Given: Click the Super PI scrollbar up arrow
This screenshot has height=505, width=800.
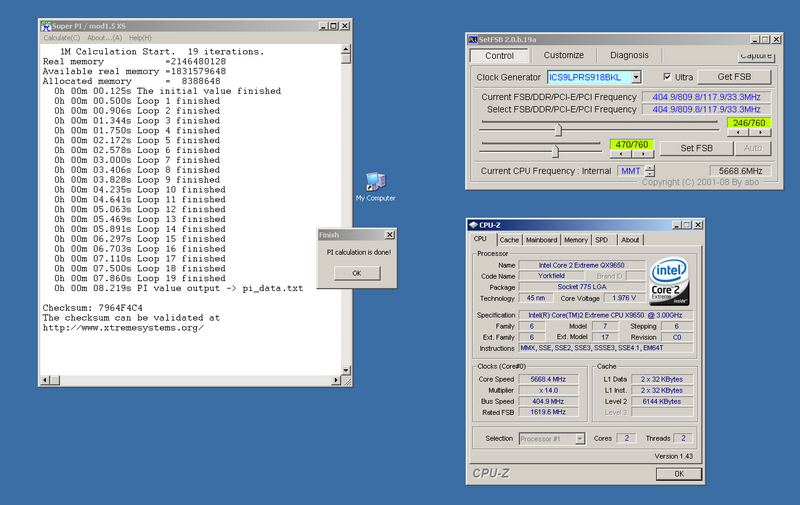Looking at the screenshot, I should pos(346,47).
